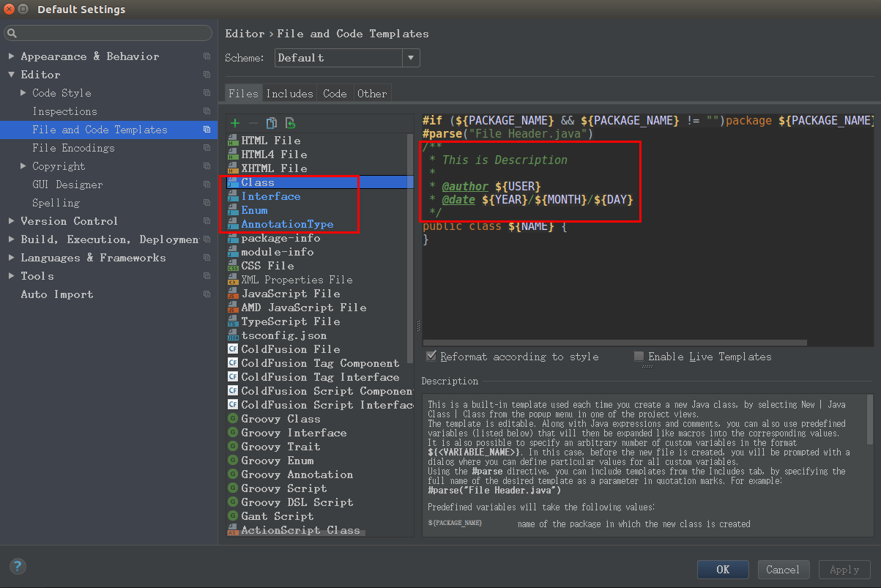This screenshot has width=881, height=588.
Task: Open GUI Designer settings page
Action: [x=67, y=185]
